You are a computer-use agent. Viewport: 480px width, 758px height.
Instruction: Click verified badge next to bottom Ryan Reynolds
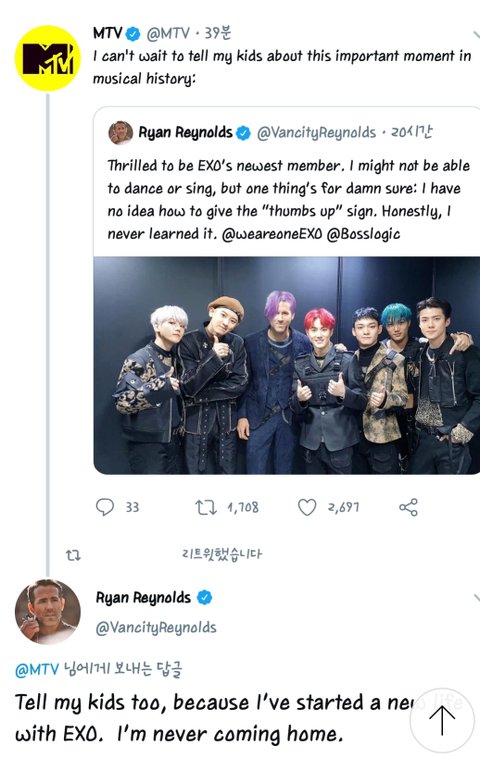click(x=204, y=598)
